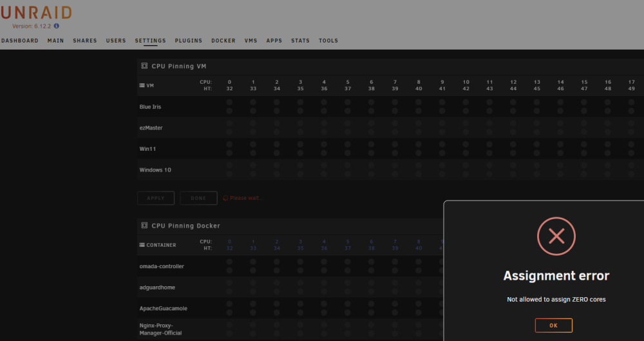Image resolution: width=644 pixels, height=341 pixels.
Task: Open the Shares page
Action: coord(85,41)
